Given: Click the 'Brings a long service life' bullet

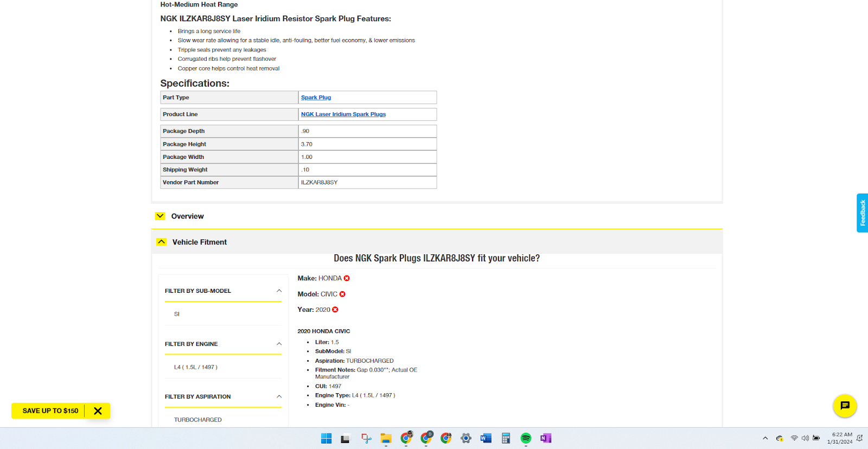Looking at the screenshot, I should [209, 31].
